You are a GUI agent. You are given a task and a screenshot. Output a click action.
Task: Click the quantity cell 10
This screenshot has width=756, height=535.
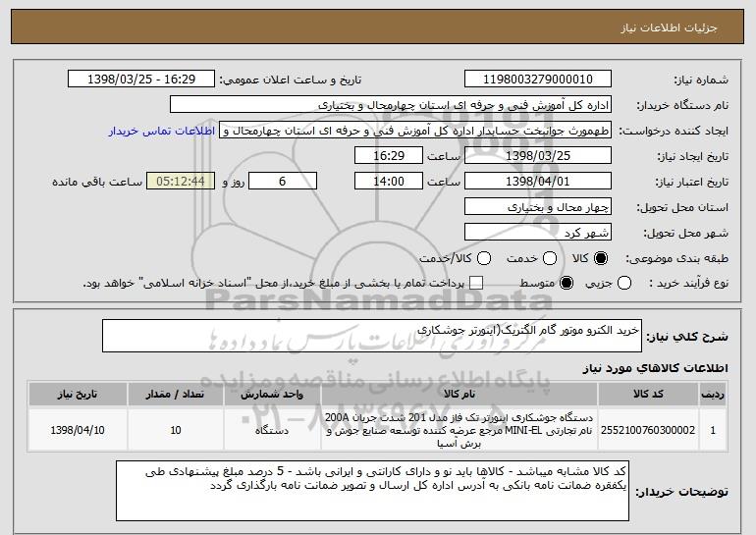coord(176,430)
